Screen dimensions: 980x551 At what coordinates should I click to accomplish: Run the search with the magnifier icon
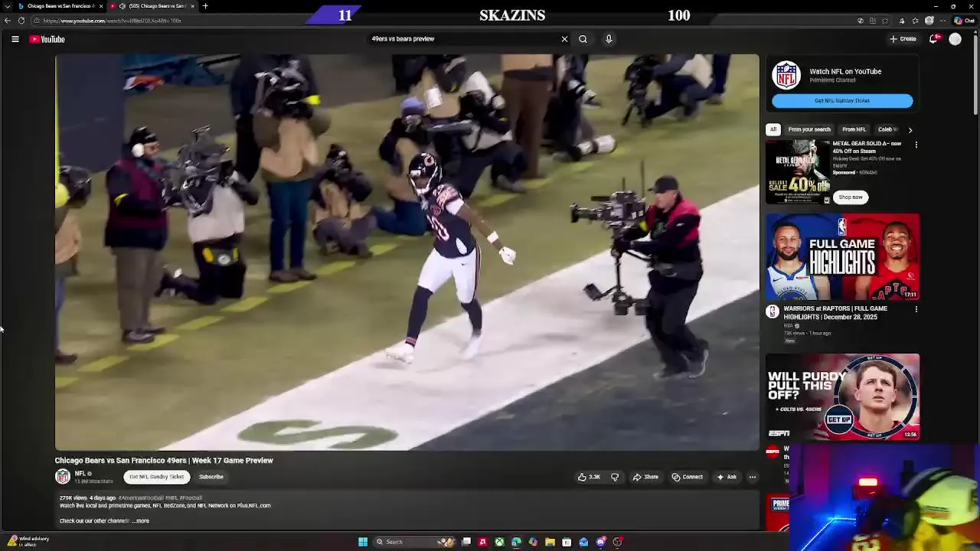583,39
